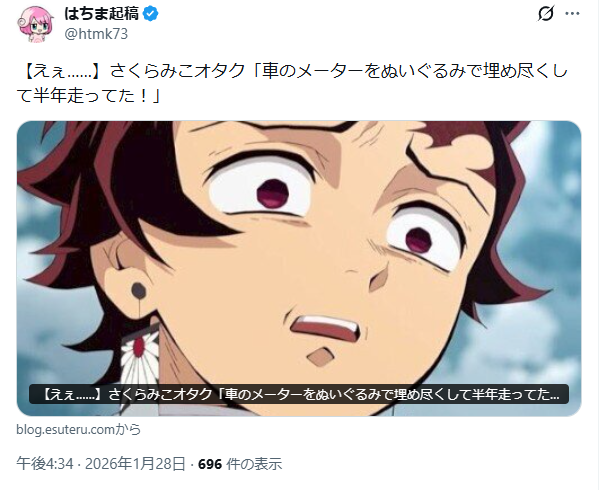This screenshot has width=599, height=490.
Task: Click the 2026年1月28日 post date
Action: 135,464
